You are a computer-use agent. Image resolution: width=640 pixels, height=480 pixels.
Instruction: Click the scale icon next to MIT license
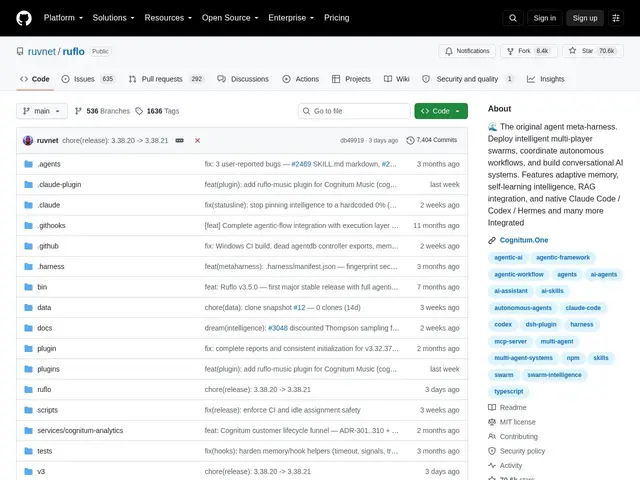click(492, 422)
